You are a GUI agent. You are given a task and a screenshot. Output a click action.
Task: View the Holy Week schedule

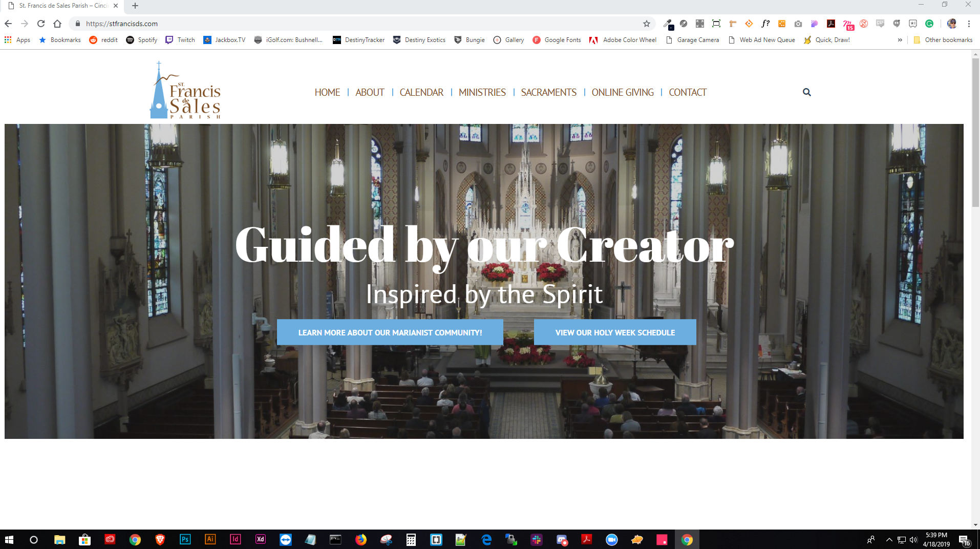(x=615, y=332)
